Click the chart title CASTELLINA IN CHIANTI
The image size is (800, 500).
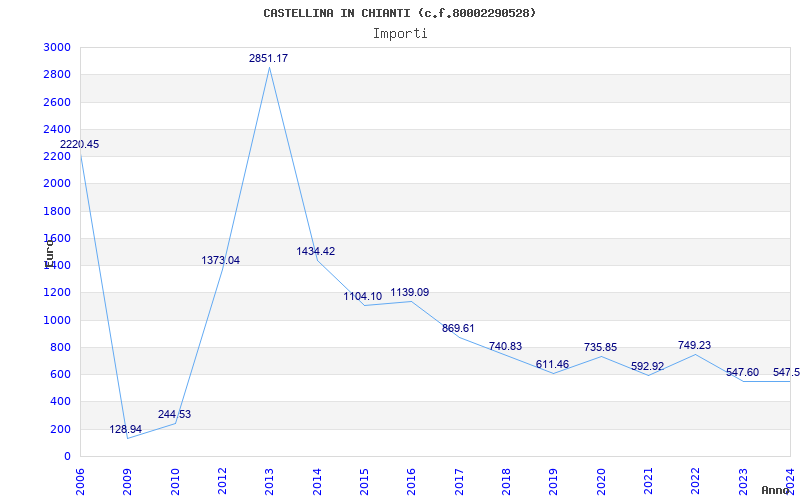coord(399,13)
